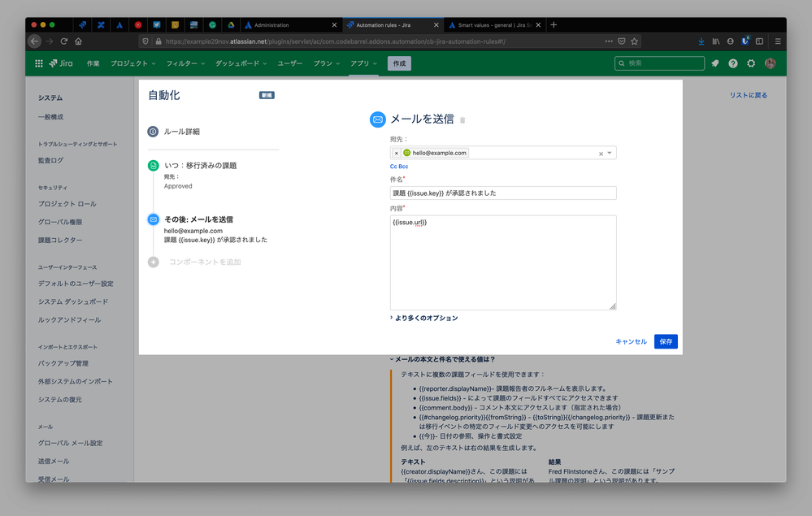Open the Jira help question mark icon
The width and height of the screenshot is (812, 516).
pyautogui.click(x=733, y=63)
